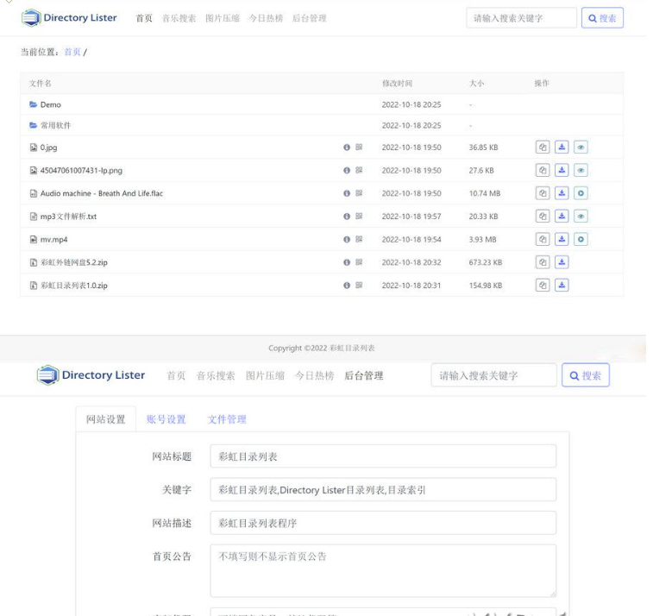Play the Audio machine flac file
Image resolution: width=672 pixels, height=616 pixels.
(581, 193)
